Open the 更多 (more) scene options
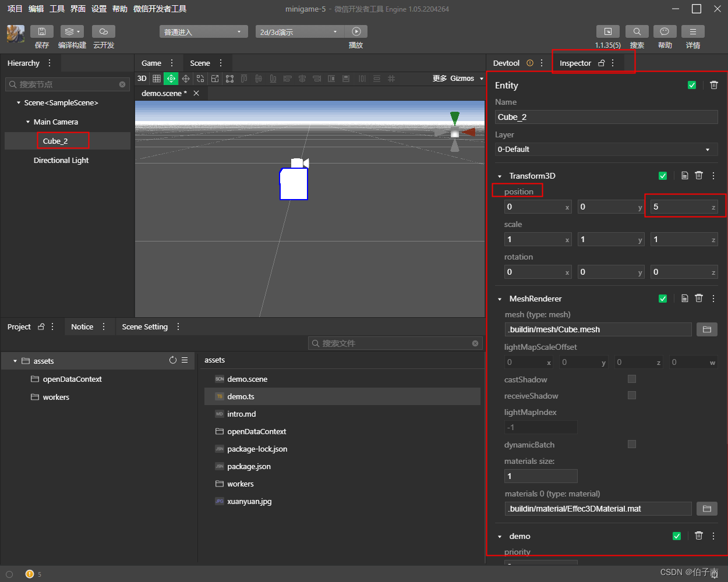Image resolution: width=728 pixels, height=582 pixels. click(440, 79)
